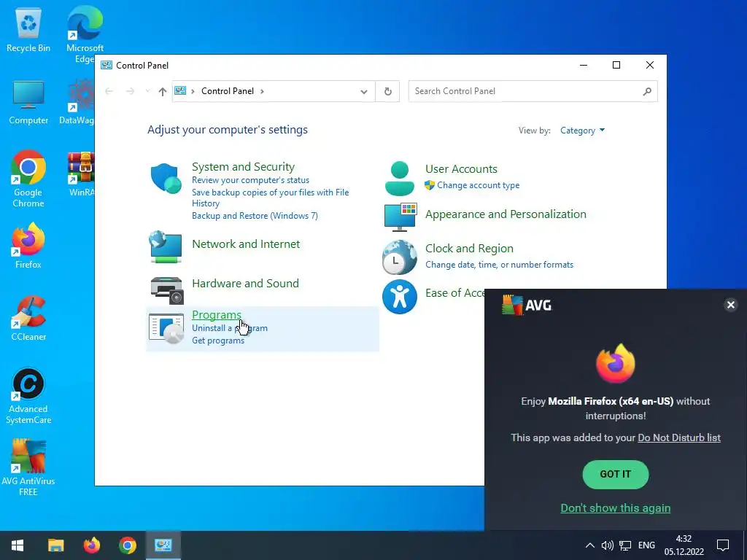Click Get programs link
This screenshot has height=560, width=747.
coord(218,341)
